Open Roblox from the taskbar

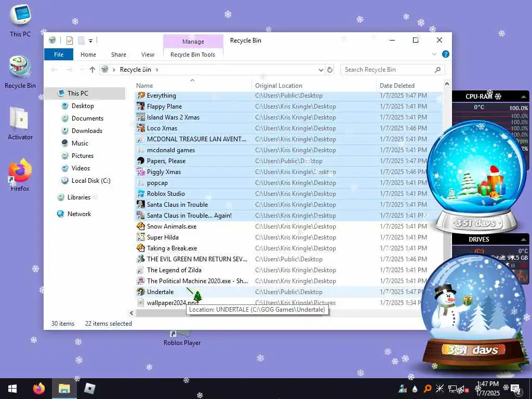pyautogui.click(x=90, y=389)
